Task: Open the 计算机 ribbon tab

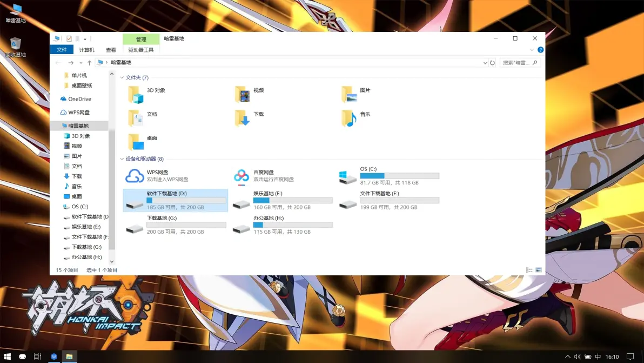Action: 86,50
